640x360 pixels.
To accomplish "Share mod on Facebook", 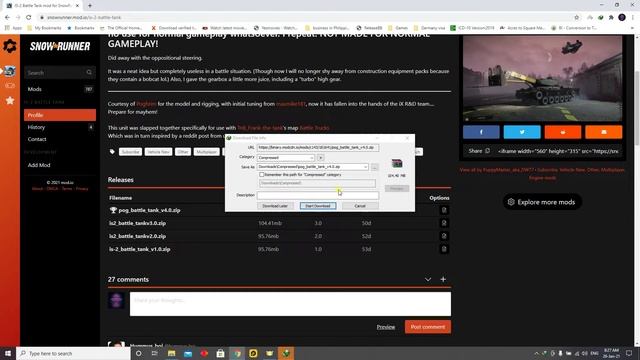I will coord(481,132).
